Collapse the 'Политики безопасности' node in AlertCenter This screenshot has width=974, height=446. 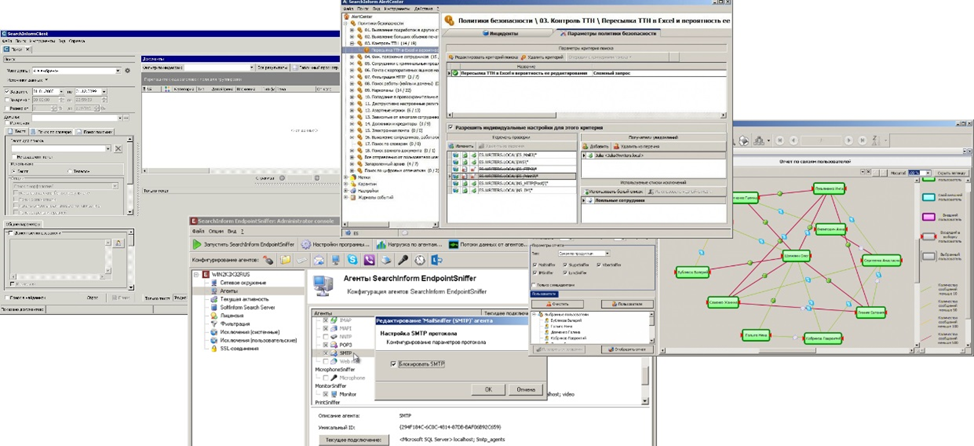[x=346, y=22]
